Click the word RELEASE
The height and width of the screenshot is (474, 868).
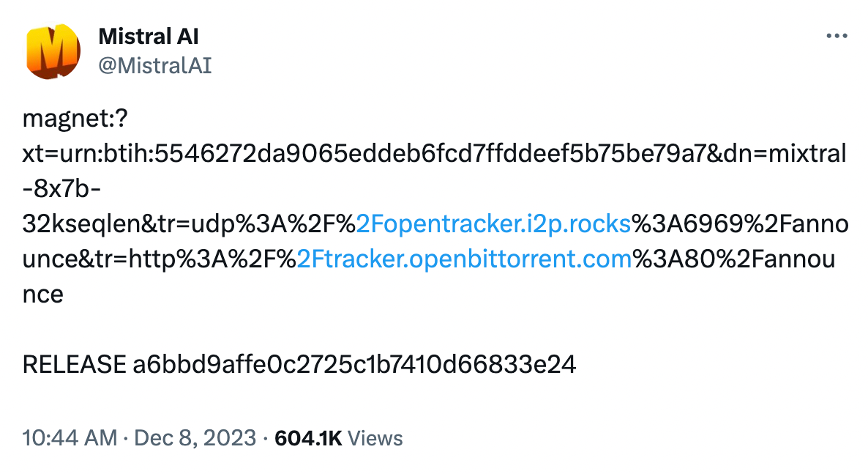[74, 364]
